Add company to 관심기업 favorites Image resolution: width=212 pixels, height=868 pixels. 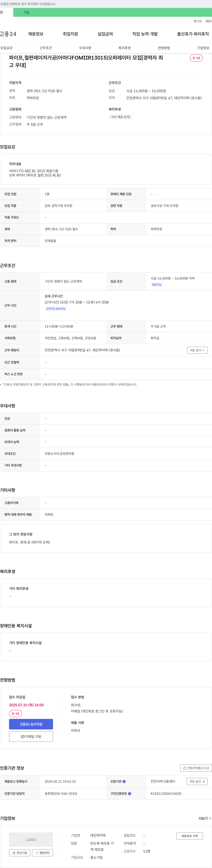pos(20,853)
